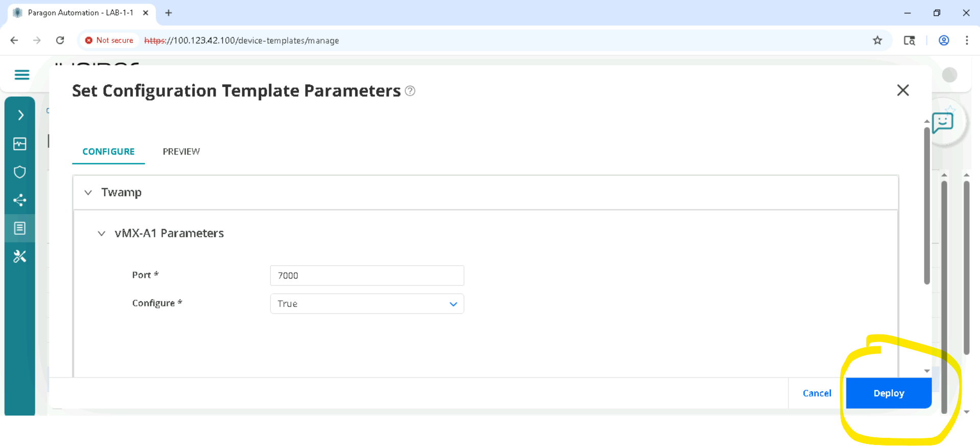Screen dimensions: 980x446
Task: Click the Deploy button
Action: (889, 393)
